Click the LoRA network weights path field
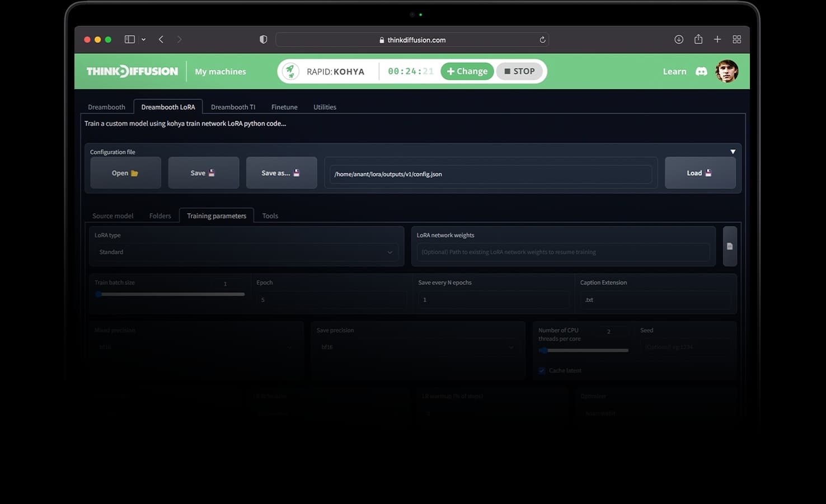826x504 pixels. click(x=564, y=252)
